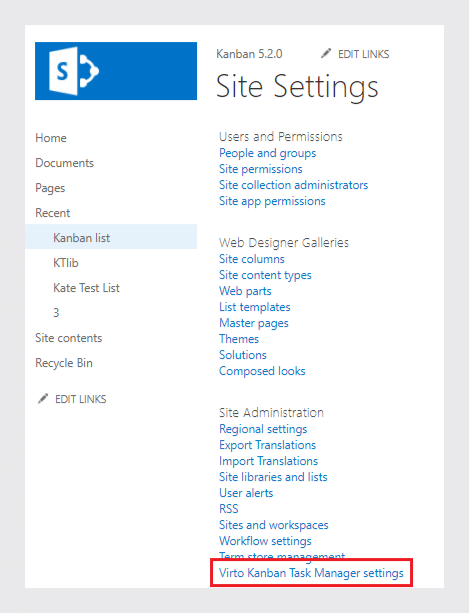Open Solutions gallery
This screenshot has width=469, height=613.
pos(243,355)
